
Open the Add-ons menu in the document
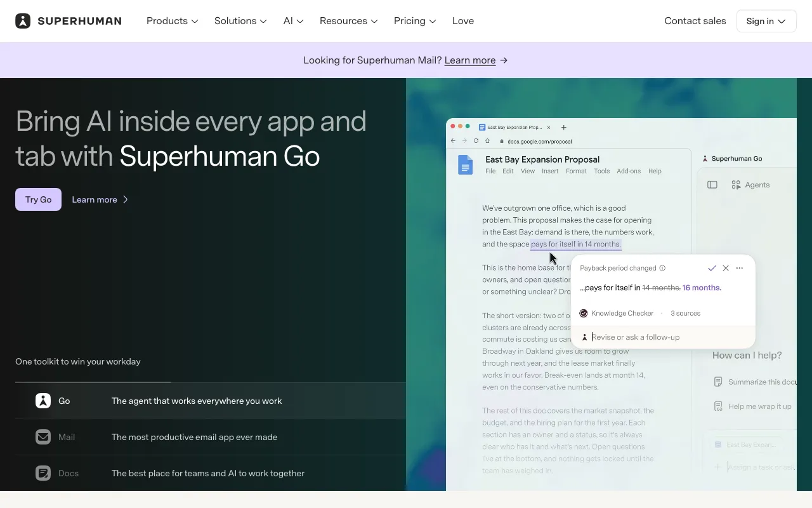pyautogui.click(x=629, y=171)
